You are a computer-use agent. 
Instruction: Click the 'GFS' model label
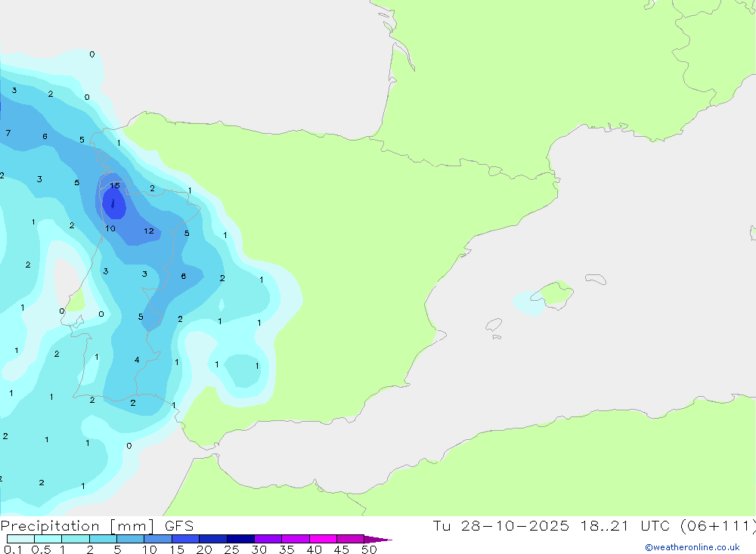pos(179,526)
